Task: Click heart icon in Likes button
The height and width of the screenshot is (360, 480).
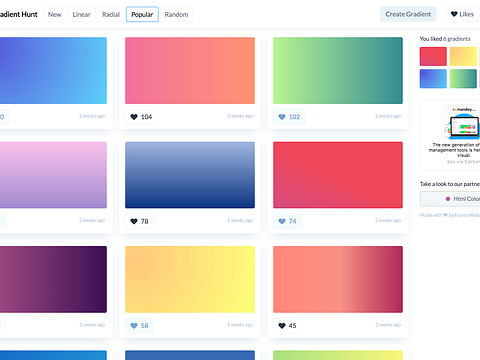Action: tap(454, 14)
